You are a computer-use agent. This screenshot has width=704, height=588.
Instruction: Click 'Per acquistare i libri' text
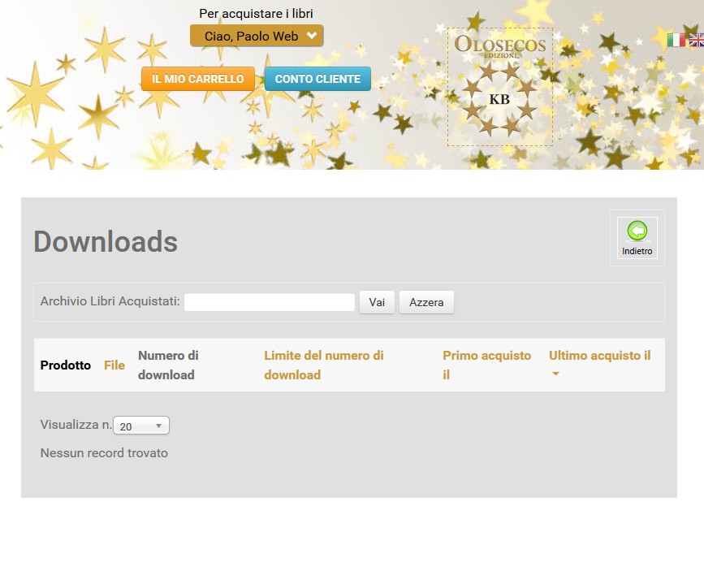(x=256, y=14)
